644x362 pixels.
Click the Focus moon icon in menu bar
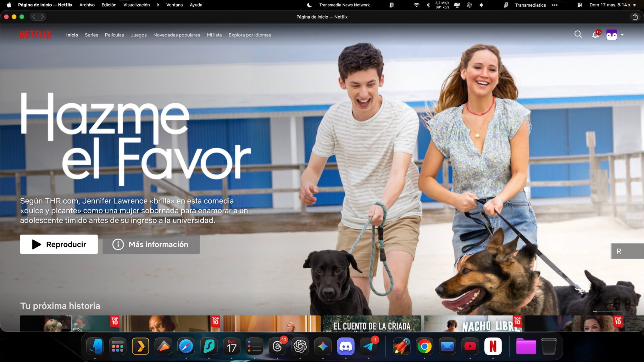309,5
